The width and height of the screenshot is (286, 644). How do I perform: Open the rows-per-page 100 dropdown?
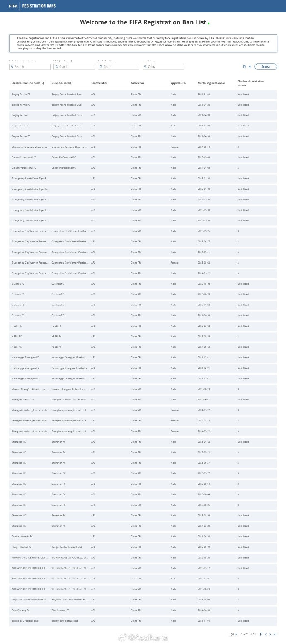[x=233, y=634]
